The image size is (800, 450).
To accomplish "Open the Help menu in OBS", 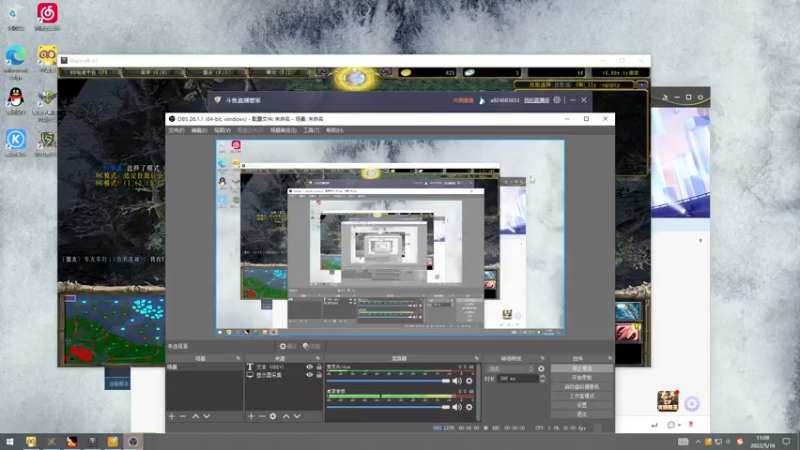I will click(x=335, y=131).
